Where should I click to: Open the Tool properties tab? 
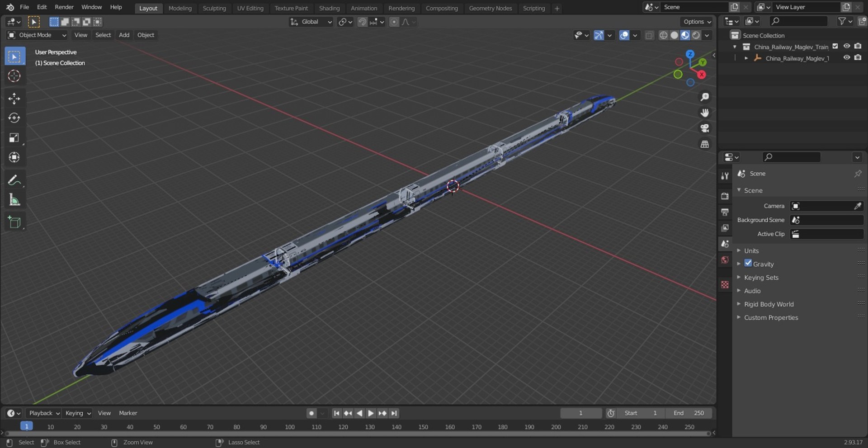725,176
